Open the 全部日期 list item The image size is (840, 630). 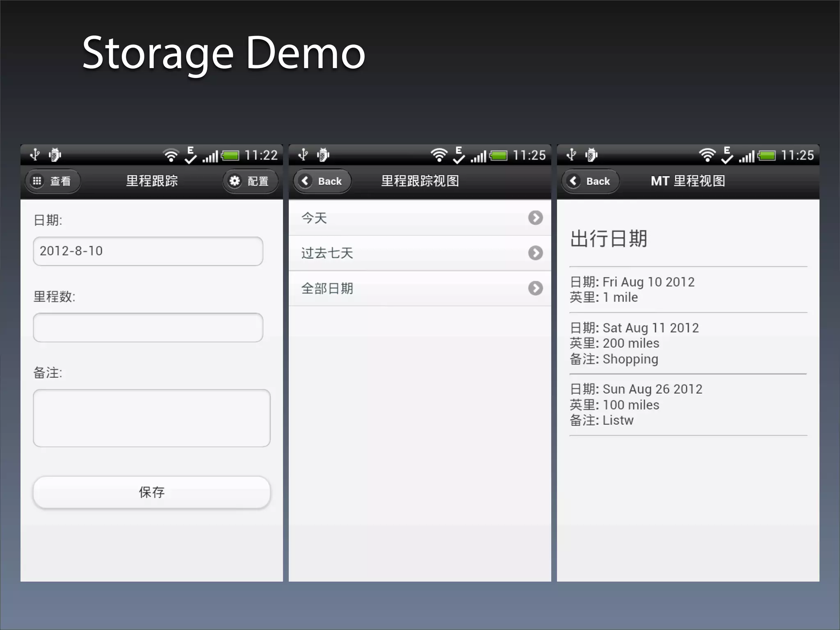(420, 288)
